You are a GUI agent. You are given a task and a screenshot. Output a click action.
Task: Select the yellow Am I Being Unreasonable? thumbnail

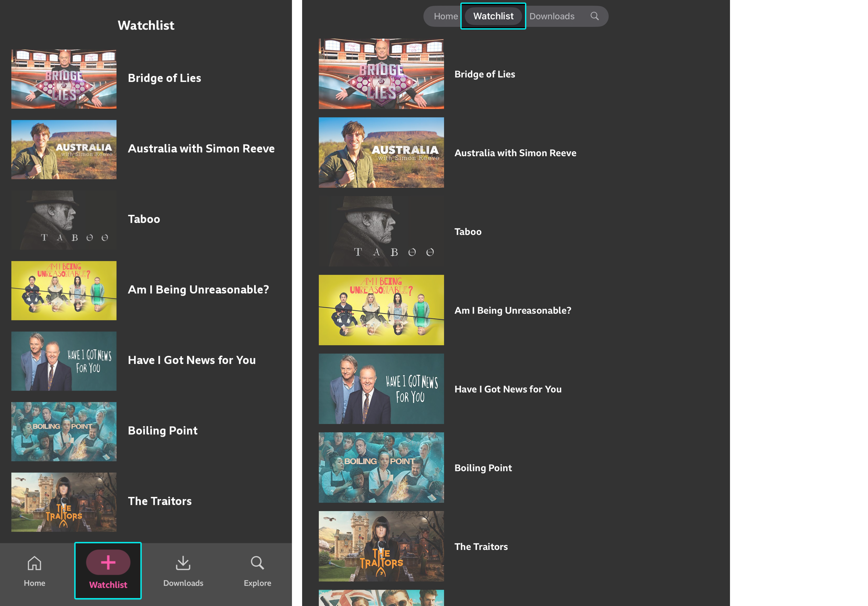point(63,290)
